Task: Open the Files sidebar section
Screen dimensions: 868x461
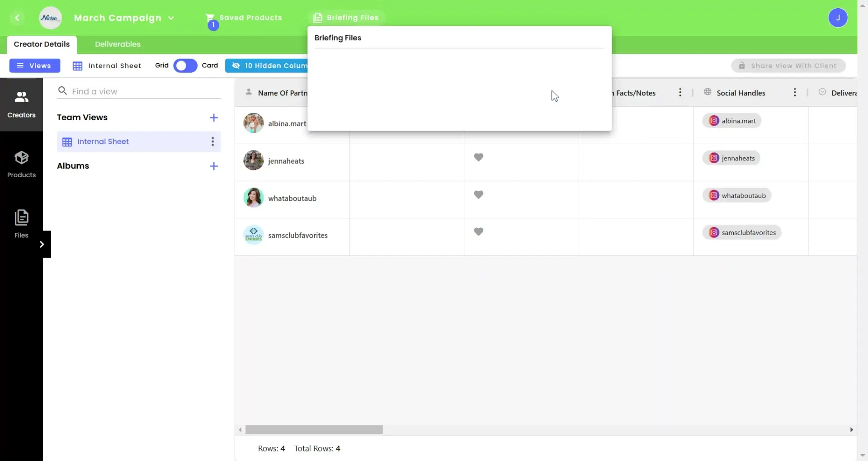Action: click(x=21, y=224)
